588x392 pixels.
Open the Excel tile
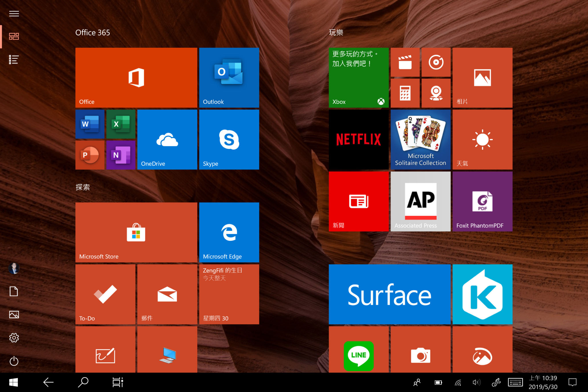pyautogui.click(x=121, y=124)
